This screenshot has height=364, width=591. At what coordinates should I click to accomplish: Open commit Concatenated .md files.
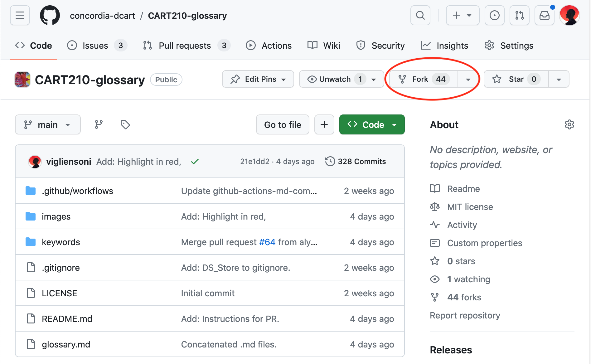click(x=229, y=344)
